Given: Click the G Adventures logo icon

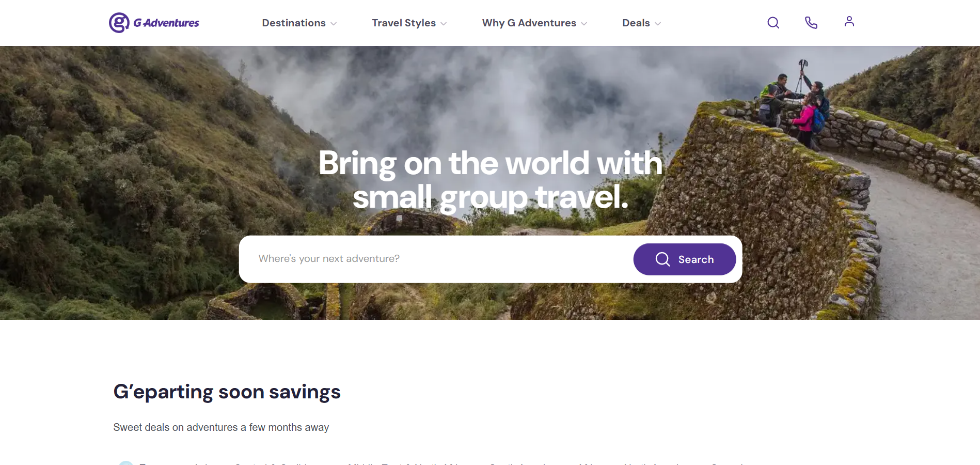Looking at the screenshot, I should click(119, 23).
